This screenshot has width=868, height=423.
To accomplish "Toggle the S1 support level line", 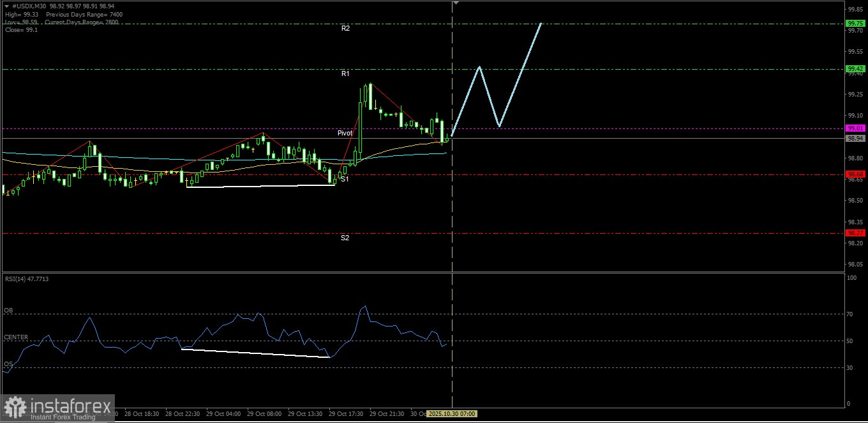I will point(345,179).
